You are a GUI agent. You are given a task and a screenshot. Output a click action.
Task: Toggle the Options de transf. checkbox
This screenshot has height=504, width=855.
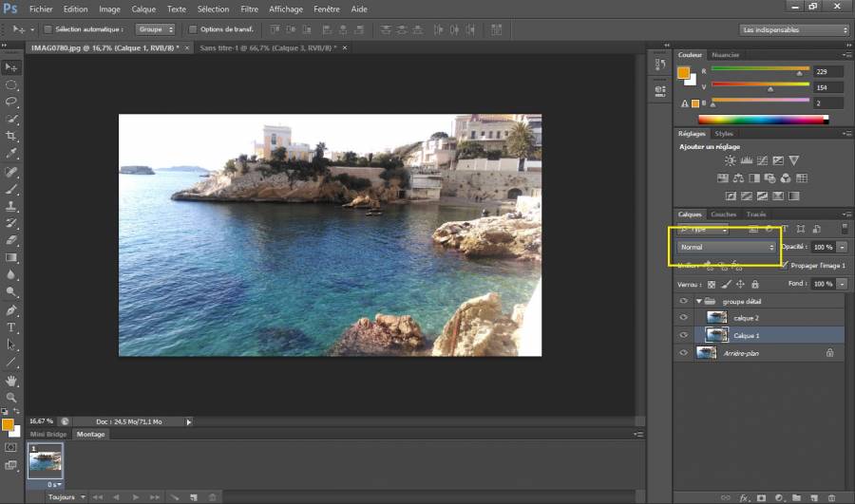tap(192, 29)
